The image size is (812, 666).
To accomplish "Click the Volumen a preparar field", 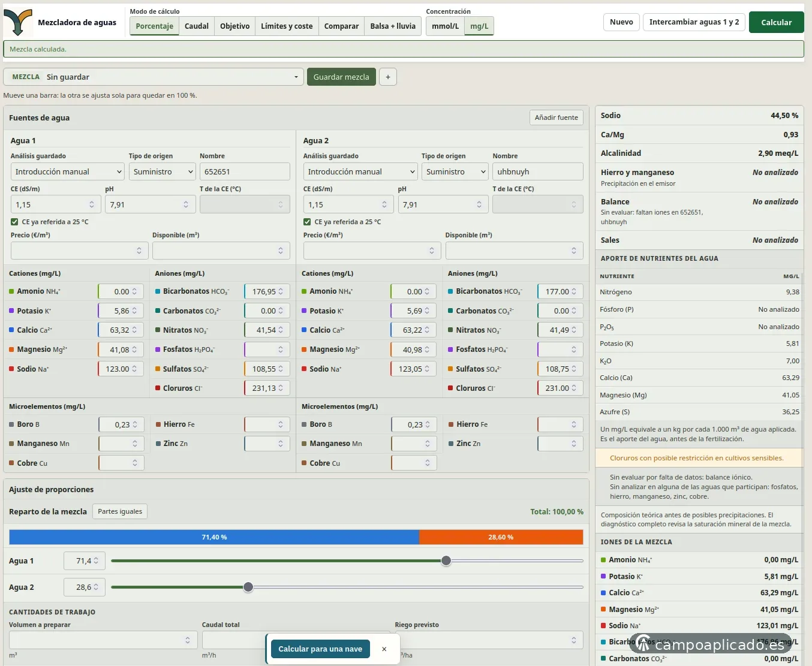I will [x=104, y=640].
